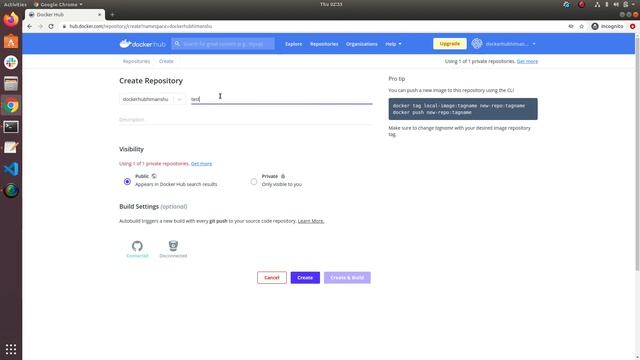Click the docker tag command code block
640x360 pixels.
tap(463, 109)
